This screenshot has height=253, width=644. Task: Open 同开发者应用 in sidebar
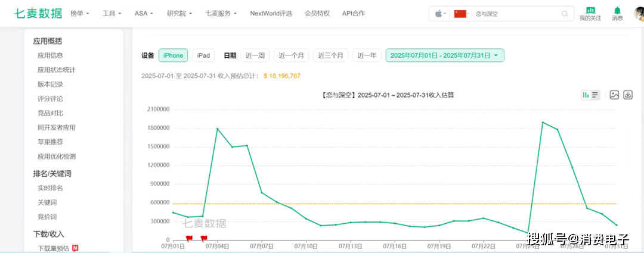pyautogui.click(x=57, y=127)
